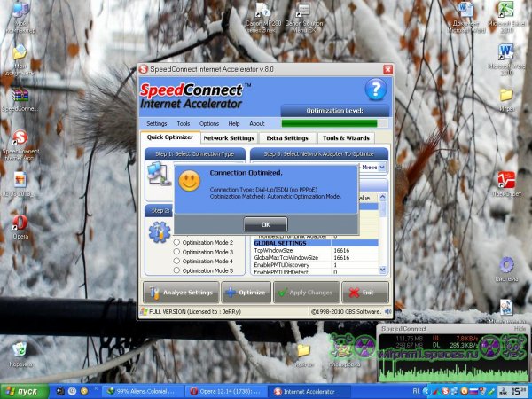Open the Windows Start button

(x=24, y=392)
